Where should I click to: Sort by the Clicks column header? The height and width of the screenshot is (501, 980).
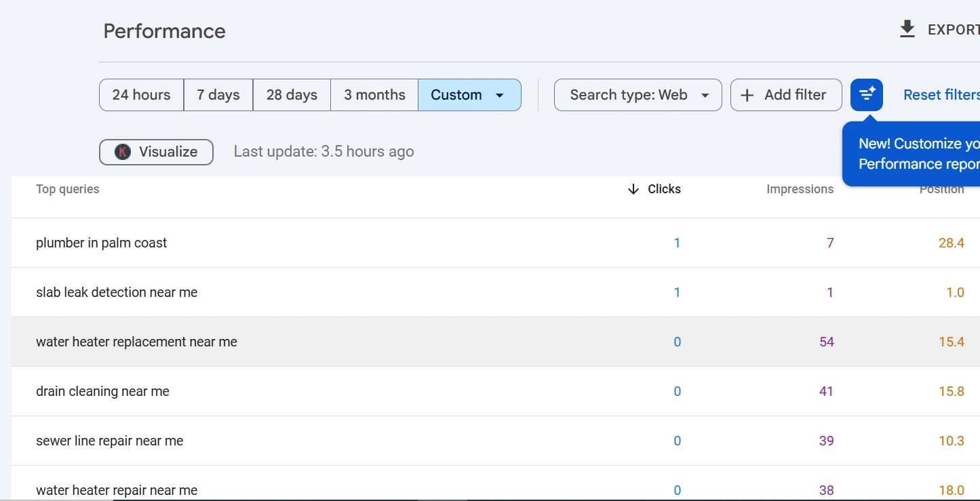pyautogui.click(x=664, y=189)
